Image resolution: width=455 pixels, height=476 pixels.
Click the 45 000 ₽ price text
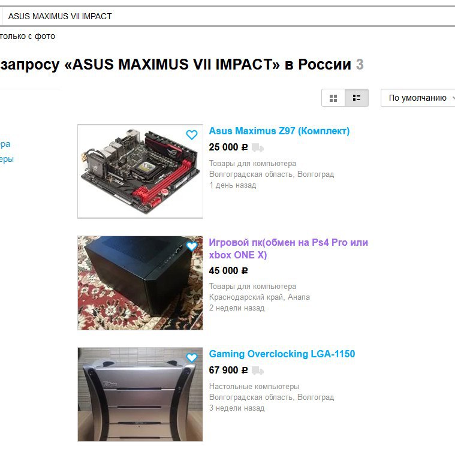click(x=228, y=270)
